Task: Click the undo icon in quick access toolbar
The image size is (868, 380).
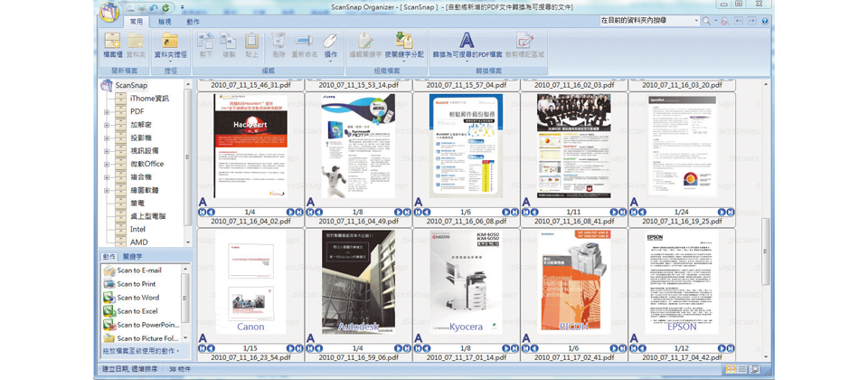Action: pos(154,8)
